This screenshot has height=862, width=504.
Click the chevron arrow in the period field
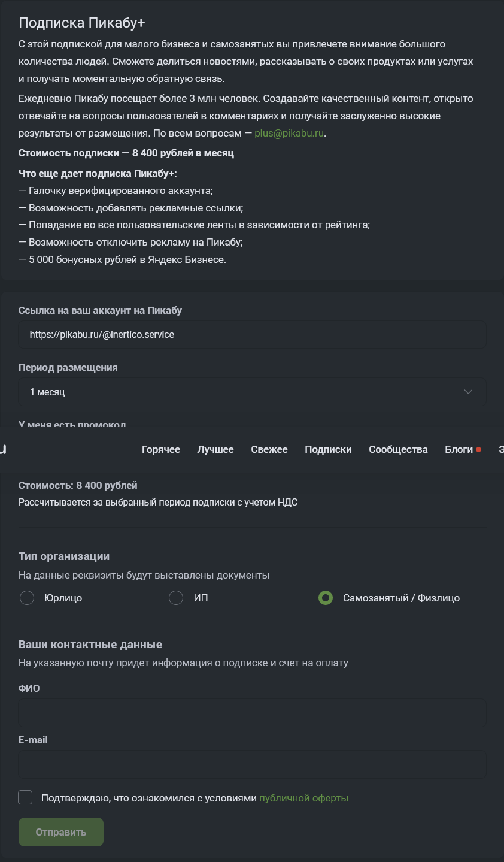pyautogui.click(x=468, y=392)
